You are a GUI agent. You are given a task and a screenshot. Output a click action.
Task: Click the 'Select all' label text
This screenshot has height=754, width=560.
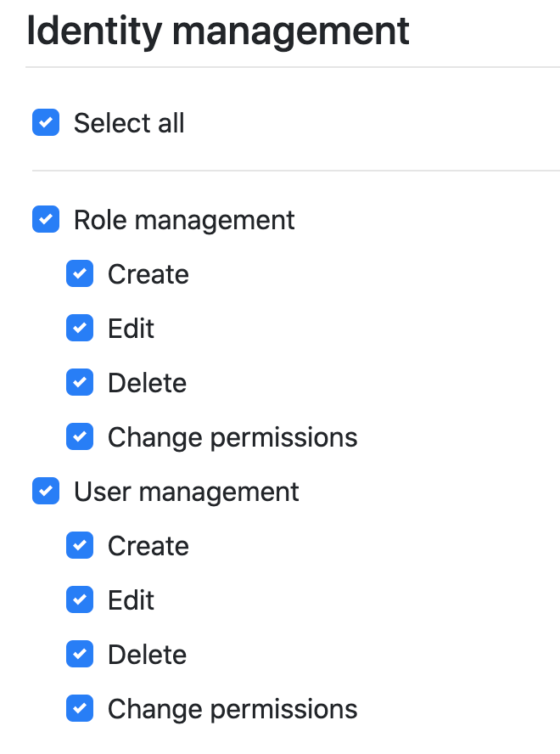pos(129,123)
